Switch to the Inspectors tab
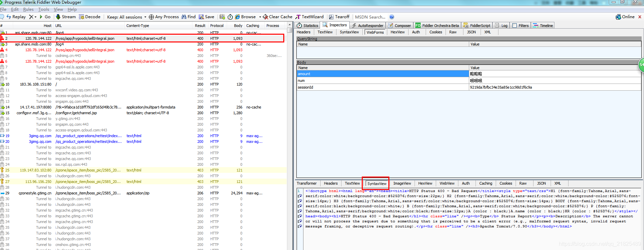644x250 pixels. (x=335, y=25)
